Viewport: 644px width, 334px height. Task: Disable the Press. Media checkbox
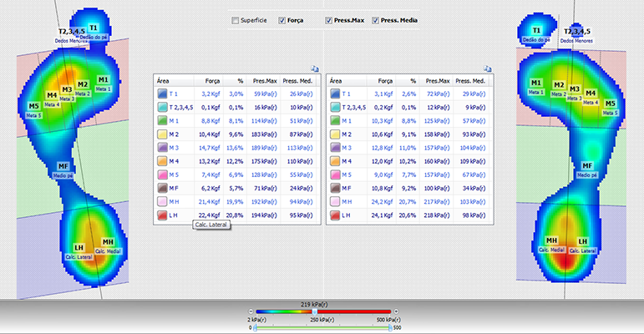[x=376, y=20]
